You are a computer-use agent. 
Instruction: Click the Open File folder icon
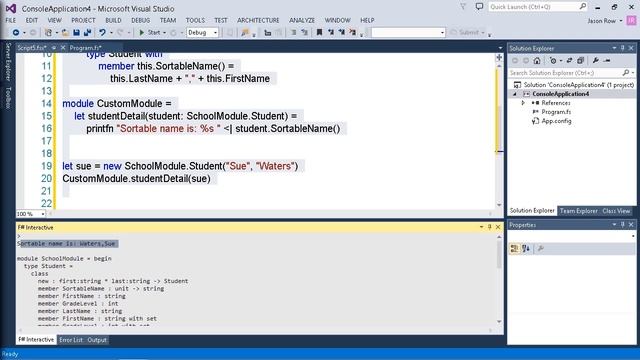pos(65,32)
